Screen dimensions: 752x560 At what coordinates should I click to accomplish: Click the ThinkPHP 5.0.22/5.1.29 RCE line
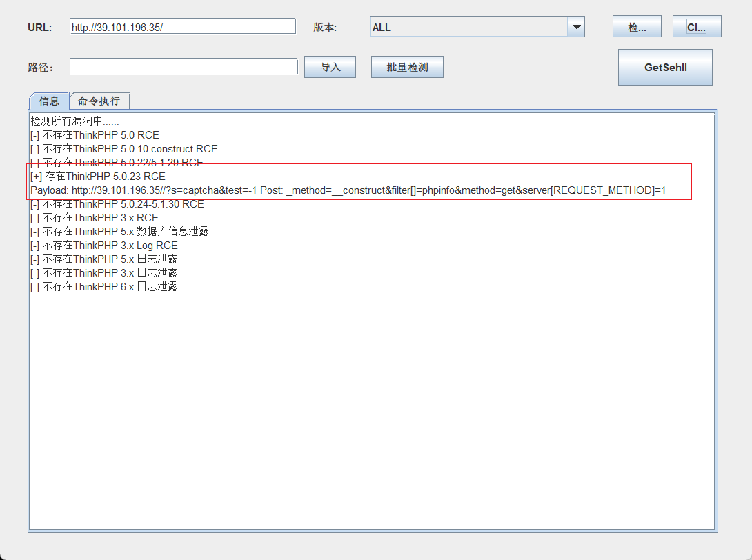point(117,163)
